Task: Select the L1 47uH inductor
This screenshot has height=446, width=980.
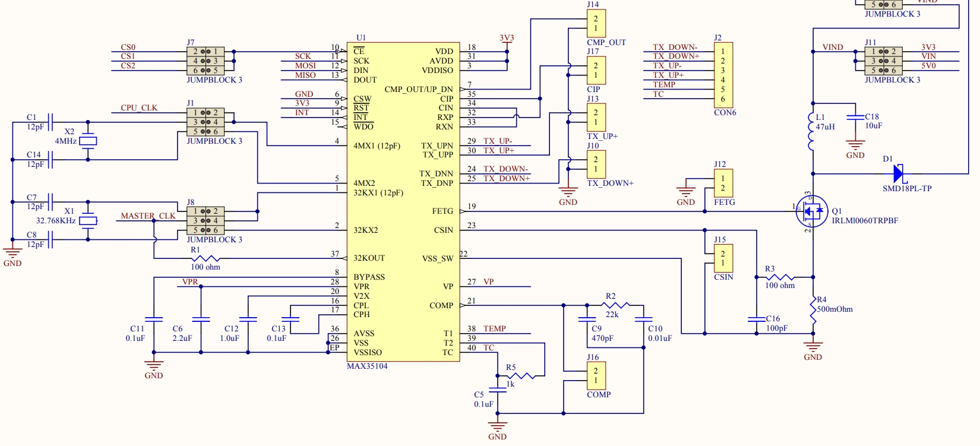Action: (813, 132)
